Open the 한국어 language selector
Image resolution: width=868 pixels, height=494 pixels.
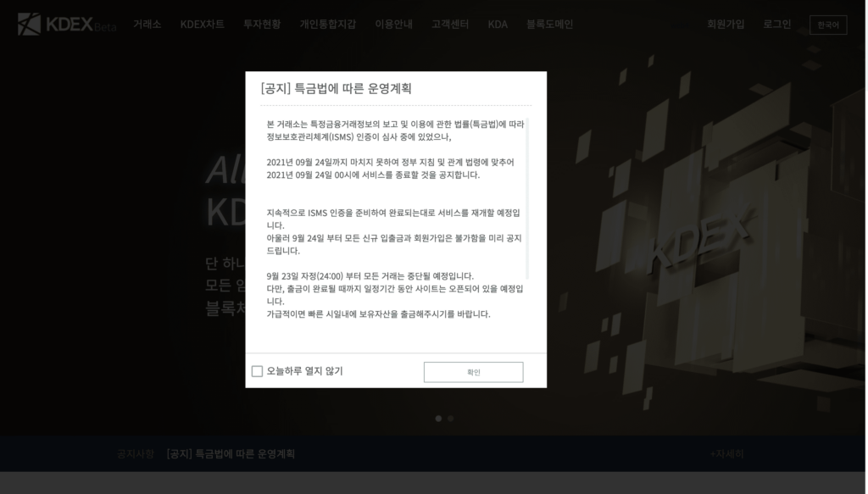(828, 25)
